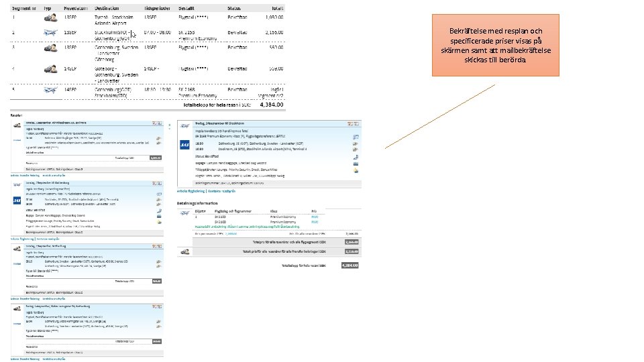Viewport: 644px width, 362px height.
Task: Click 'Avboka transfer bokning' link under first transfer
Action: 25,176
